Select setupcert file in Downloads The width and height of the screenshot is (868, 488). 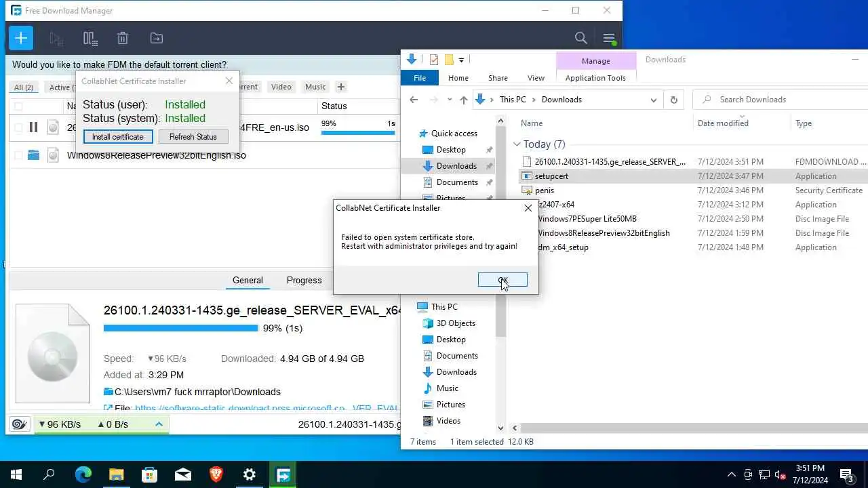click(551, 176)
